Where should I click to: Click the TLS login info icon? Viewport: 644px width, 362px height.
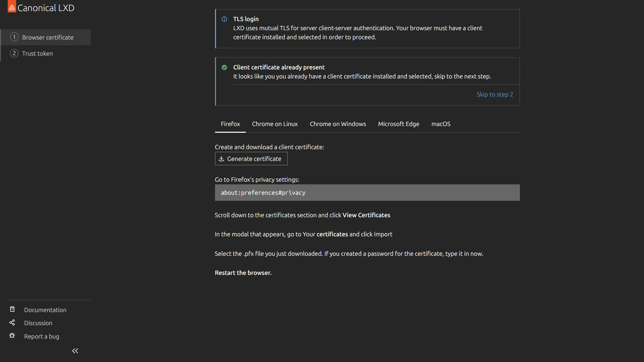[x=224, y=19]
